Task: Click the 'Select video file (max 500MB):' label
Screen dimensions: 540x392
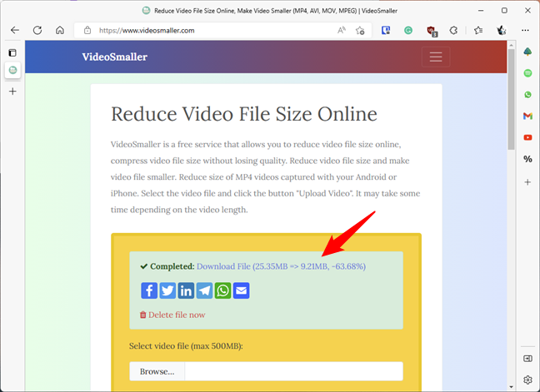Action: point(186,346)
